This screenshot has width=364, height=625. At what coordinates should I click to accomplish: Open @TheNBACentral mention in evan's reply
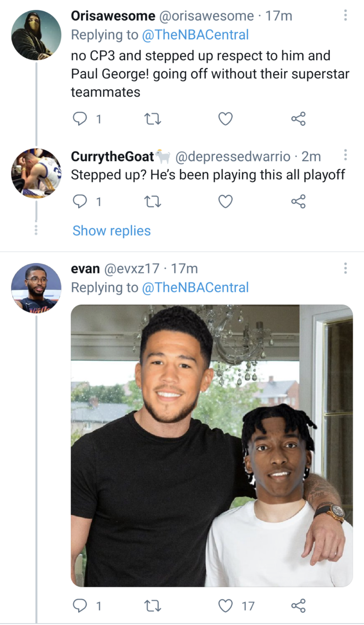195,287
